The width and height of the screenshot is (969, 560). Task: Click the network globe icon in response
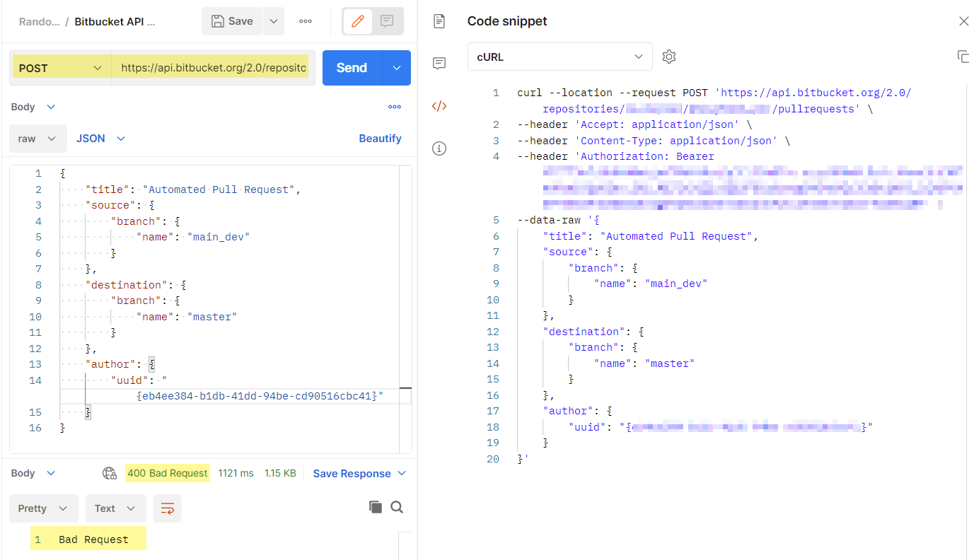(110, 473)
